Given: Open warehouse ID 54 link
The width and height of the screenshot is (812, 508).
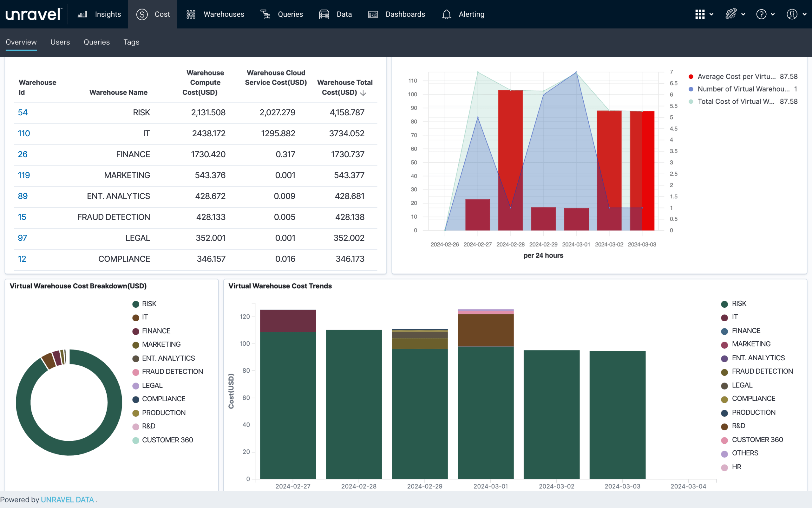Looking at the screenshot, I should point(23,113).
